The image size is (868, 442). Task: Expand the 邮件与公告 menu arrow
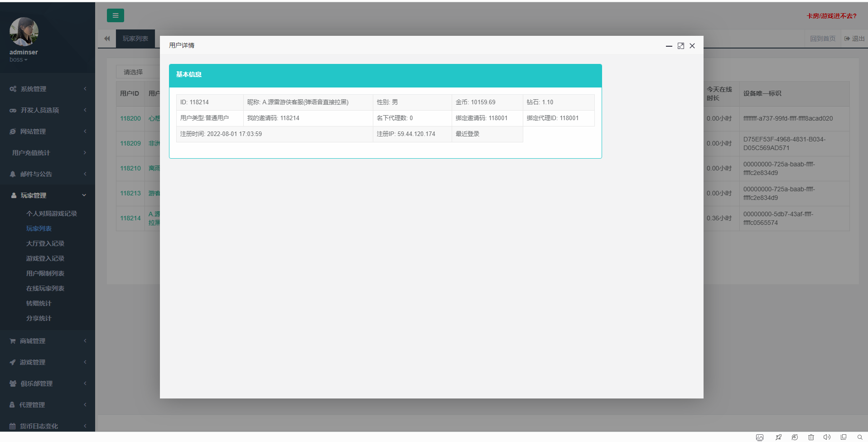point(85,174)
